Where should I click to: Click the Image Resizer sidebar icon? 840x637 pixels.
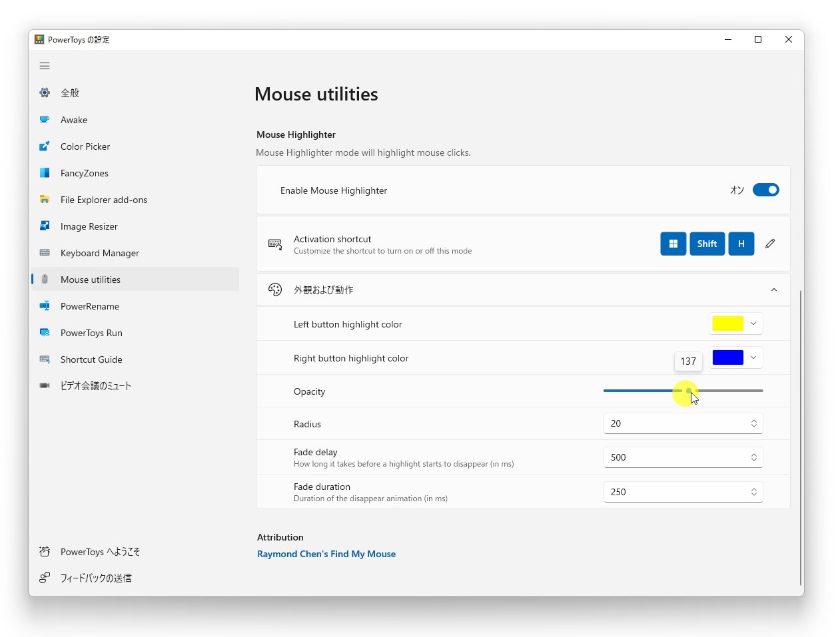pos(45,226)
